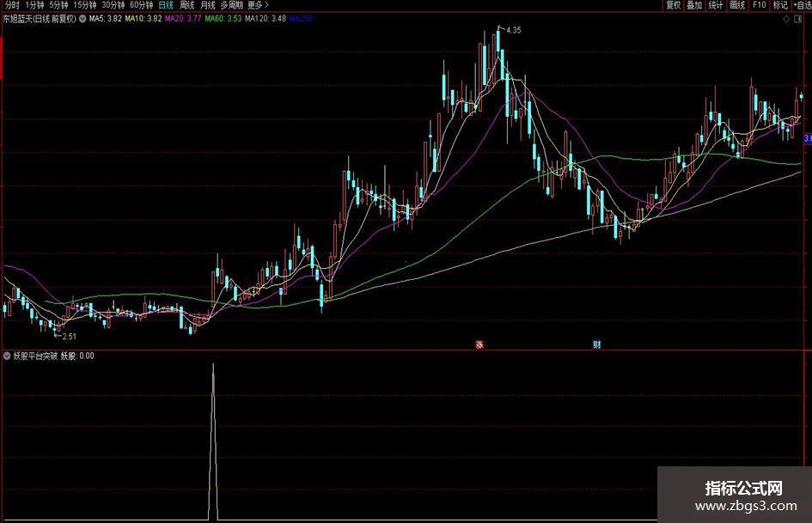
Task: Click the red 涨 event marker
Action: (x=479, y=344)
